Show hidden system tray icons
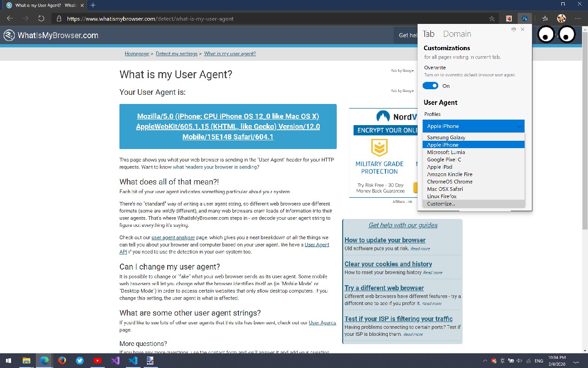The width and height of the screenshot is (588, 368). click(x=485, y=361)
